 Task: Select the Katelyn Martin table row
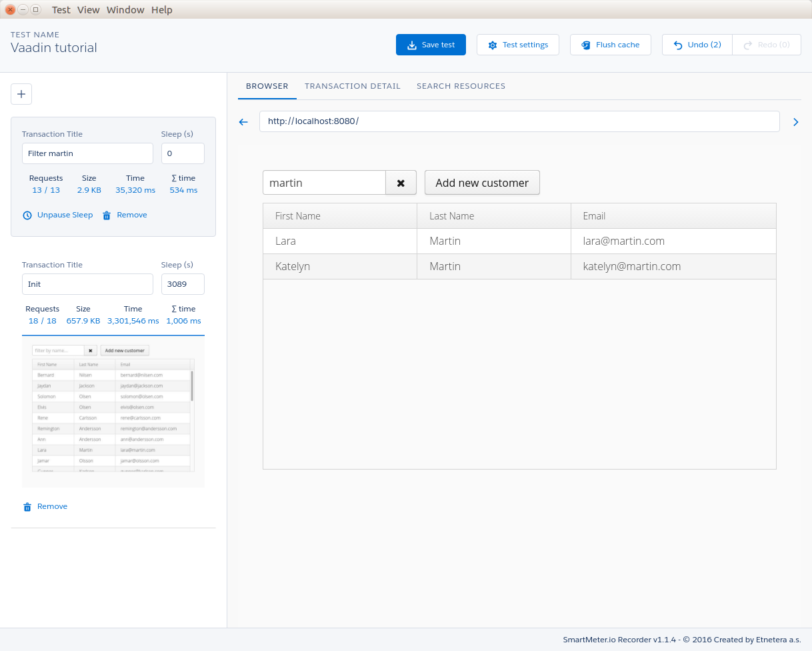(x=519, y=267)
